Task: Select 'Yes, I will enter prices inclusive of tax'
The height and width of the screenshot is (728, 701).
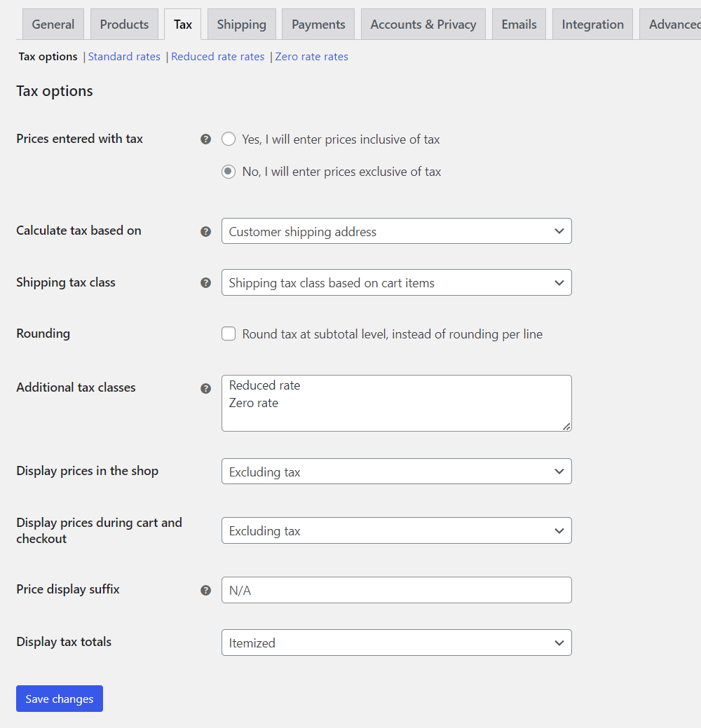Action: pos(229,139)
